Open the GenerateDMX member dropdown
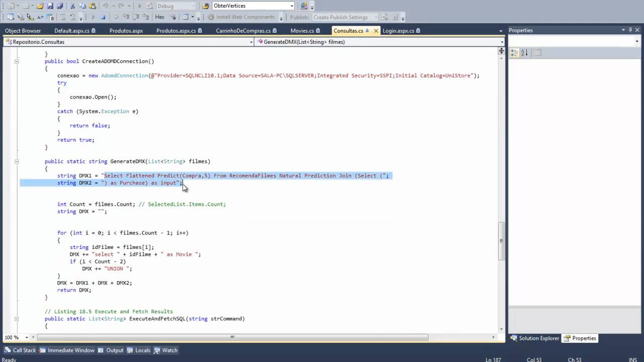The height and width of the screenshot is (362, 644). pyautogui.click(x=502, y=42)
